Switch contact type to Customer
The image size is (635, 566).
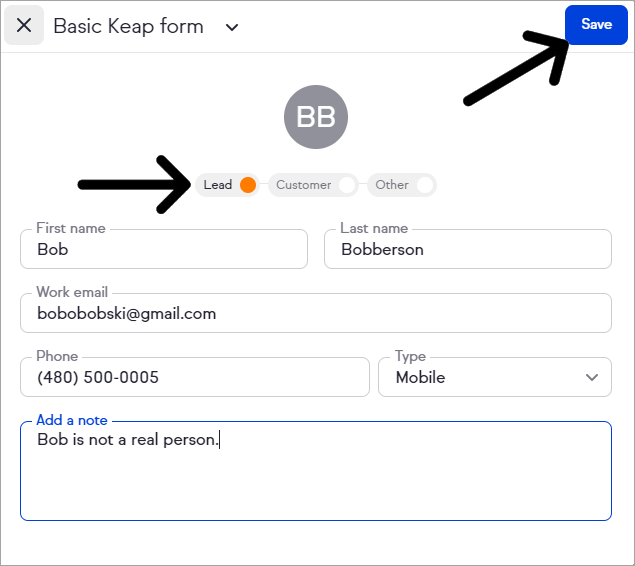[x=313, y=185]
